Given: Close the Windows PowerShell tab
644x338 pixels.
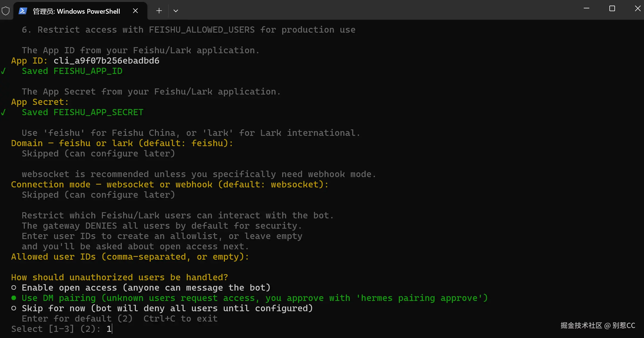Looking at the screenshot, I should (x=135, y=11).
